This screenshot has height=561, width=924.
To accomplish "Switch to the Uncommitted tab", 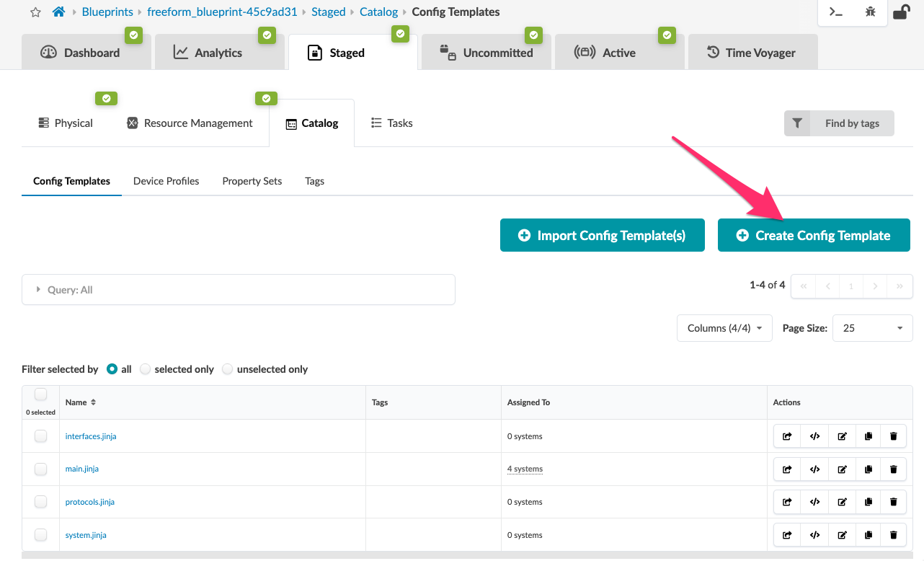I will pos(487,51).
